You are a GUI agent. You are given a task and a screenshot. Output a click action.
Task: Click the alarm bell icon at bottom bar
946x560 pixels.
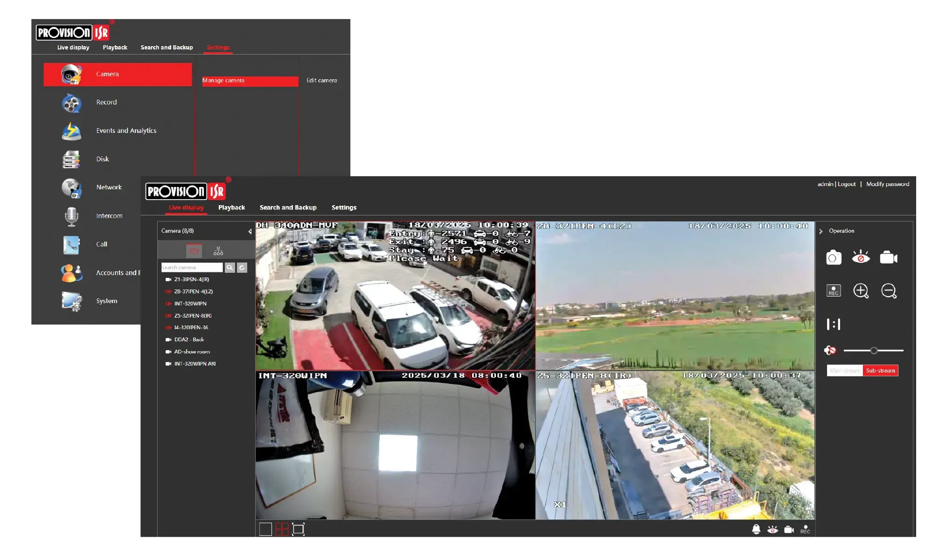pos(756,529)
